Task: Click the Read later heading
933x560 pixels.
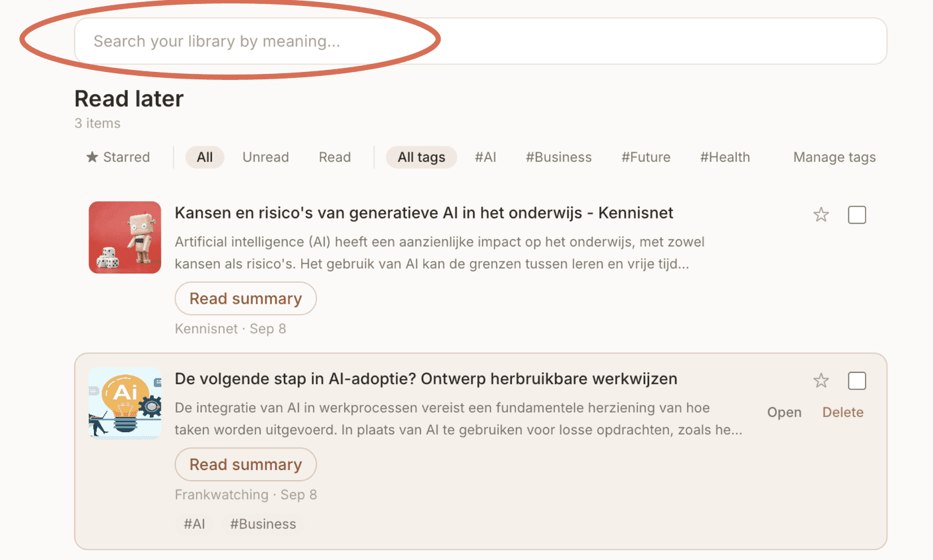Action: pyautogui.click(x=129, y=99)
